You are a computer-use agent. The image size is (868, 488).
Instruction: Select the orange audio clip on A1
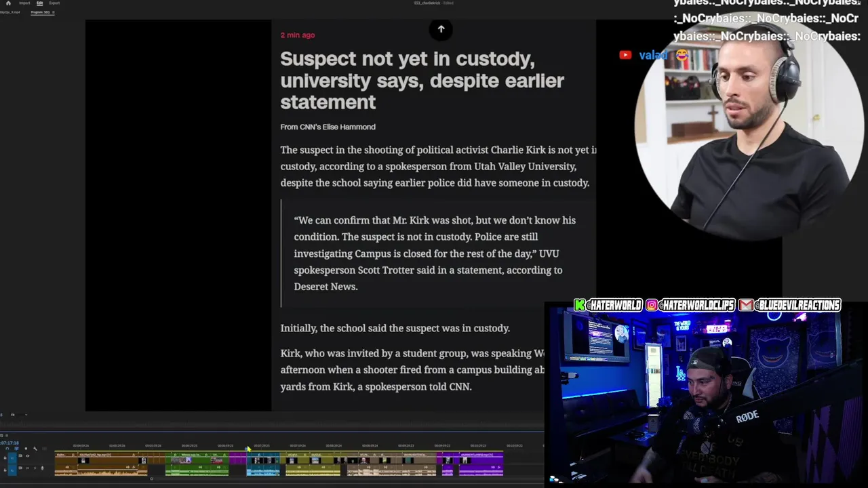(100, 470)
